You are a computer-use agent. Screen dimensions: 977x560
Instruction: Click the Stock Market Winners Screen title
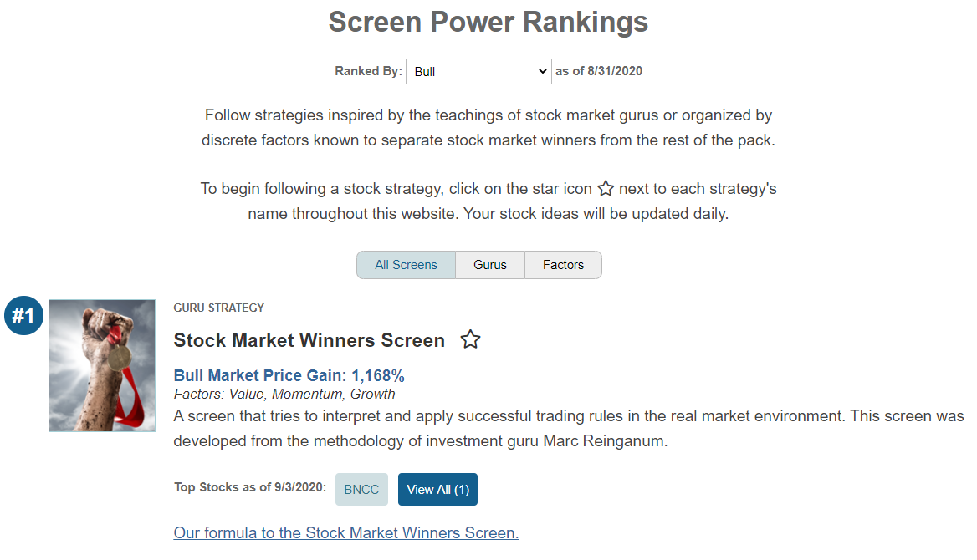click(309, 340)
